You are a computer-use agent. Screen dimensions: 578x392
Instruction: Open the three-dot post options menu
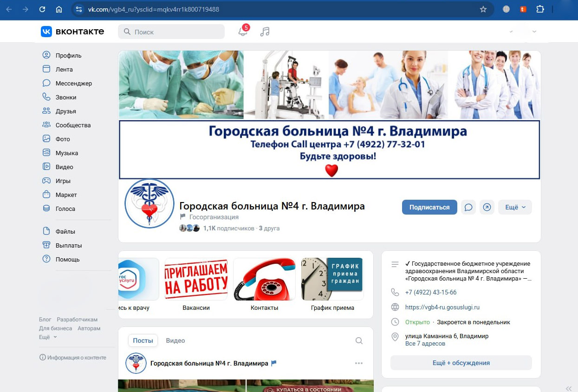(x=359, y=363)
